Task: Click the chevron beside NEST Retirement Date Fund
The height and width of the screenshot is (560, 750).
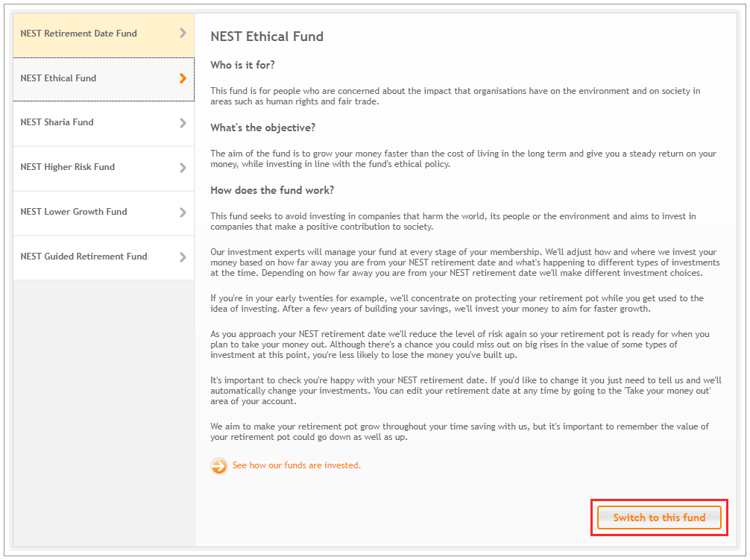Action: click(183, 34)
